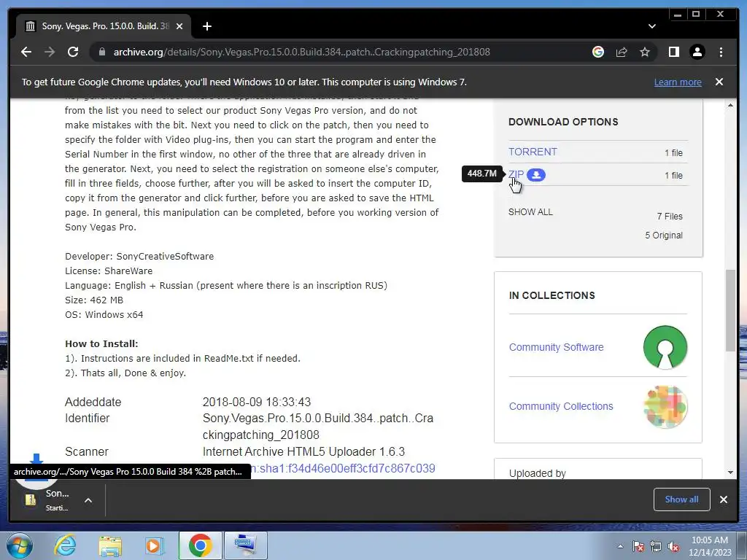Screen dimensions: 747x560
Task: Click the archive.org address bar
Action: [x=301, y=52]
